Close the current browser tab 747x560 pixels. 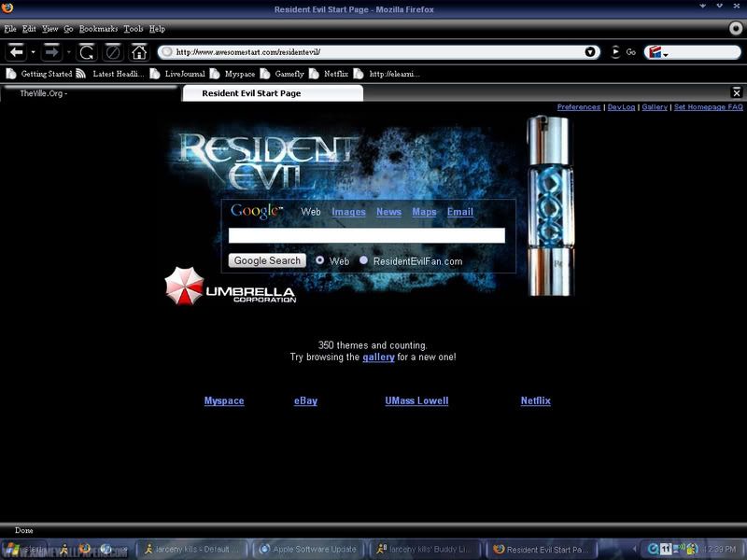[x=736, y=92]
